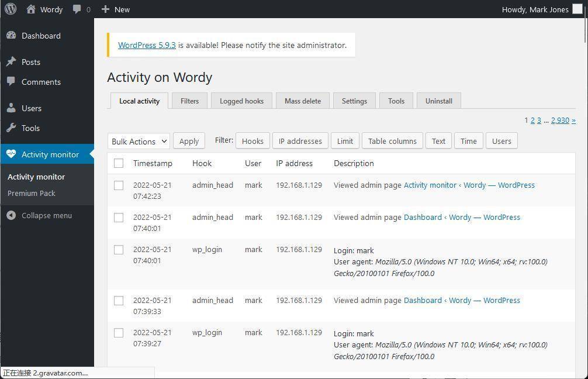Click the Users person icon
This screenshot has height=379, width=588.
pyautogui.click(x=11, y=108)
